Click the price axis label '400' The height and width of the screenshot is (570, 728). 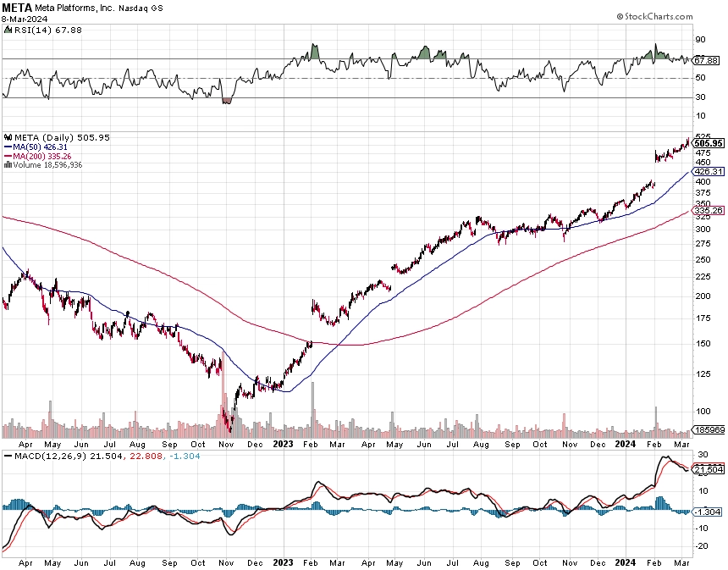point(703,181)
